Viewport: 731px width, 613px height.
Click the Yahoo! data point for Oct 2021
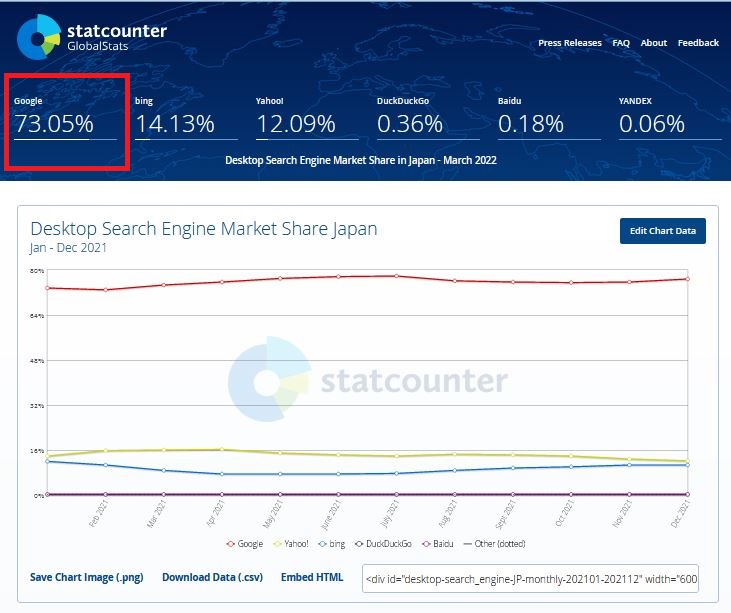(x=571, y=456)
